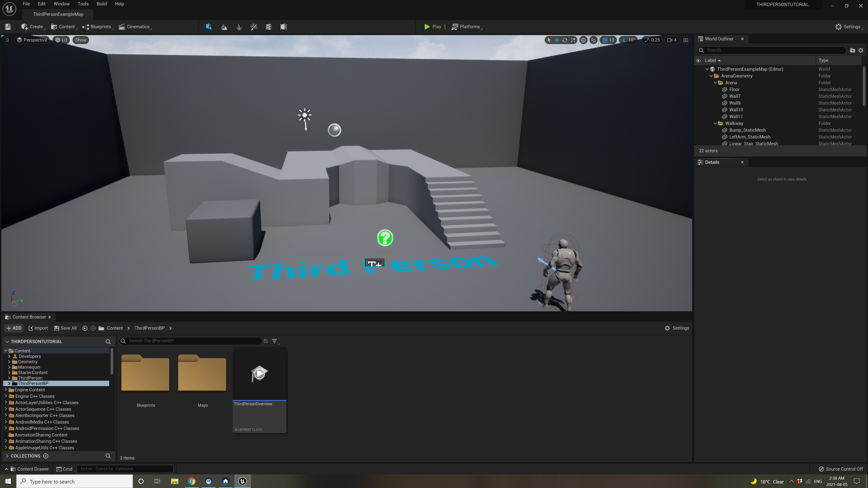This screenshot has height=488, width=868.
Task: Open the Perspective view mode dropdown
Action: 32,40
